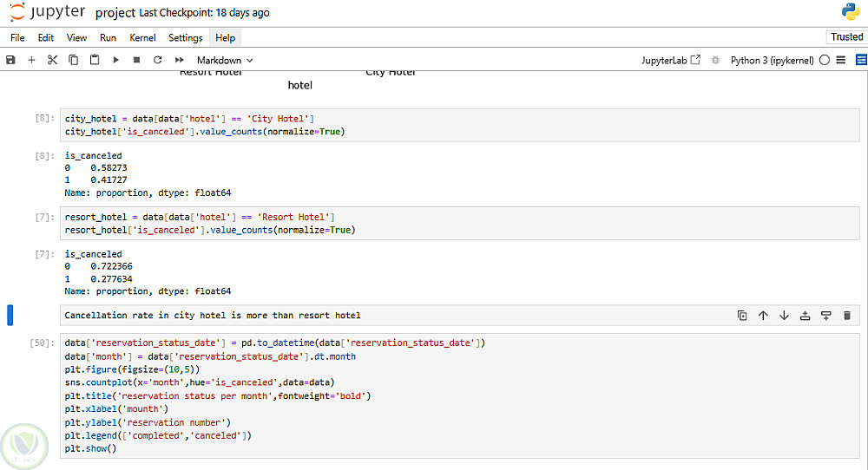Delete the selected markdown cell with the trash icon
Image resolution: width=868 pixels, height=470 pixels.
pos(847,316)
